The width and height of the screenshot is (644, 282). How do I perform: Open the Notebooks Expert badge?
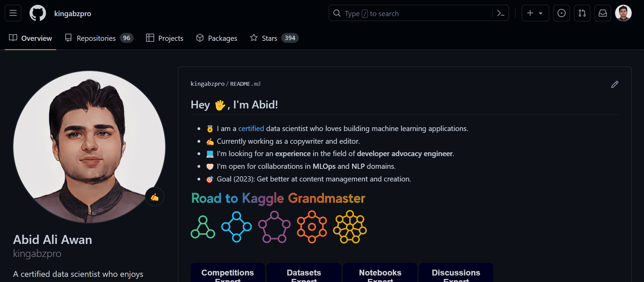[x=380, y=273]
